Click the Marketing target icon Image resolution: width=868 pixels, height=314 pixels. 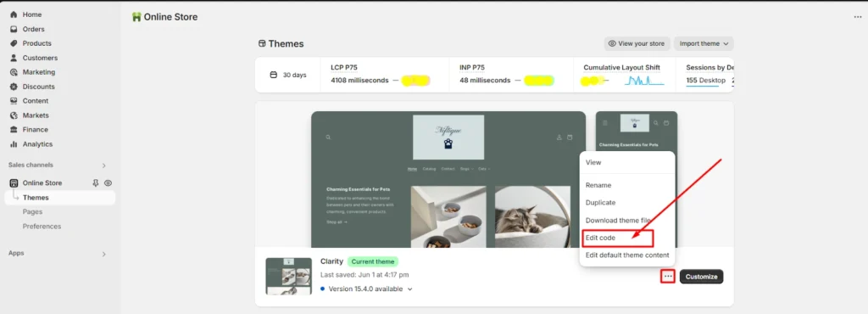(x=14, y=72)
